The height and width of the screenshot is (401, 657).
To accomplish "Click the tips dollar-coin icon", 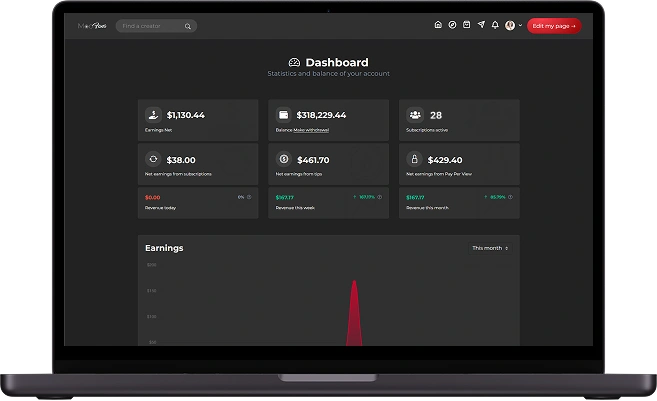I will [284, 159].
